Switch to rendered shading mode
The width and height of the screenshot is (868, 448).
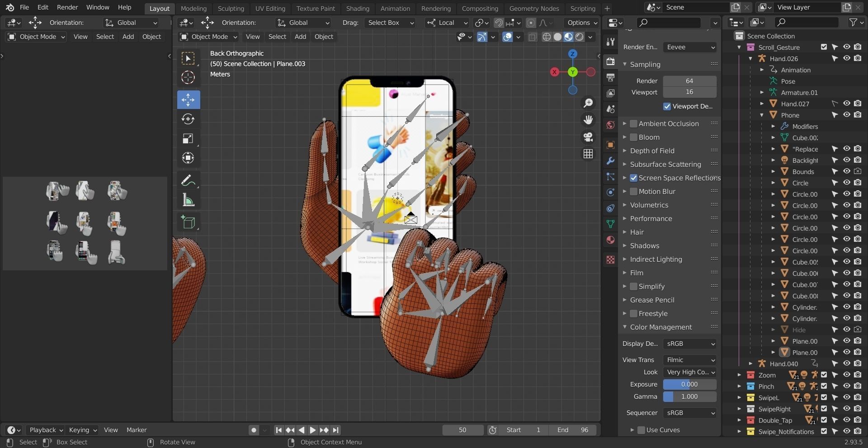tap(580, 37)
